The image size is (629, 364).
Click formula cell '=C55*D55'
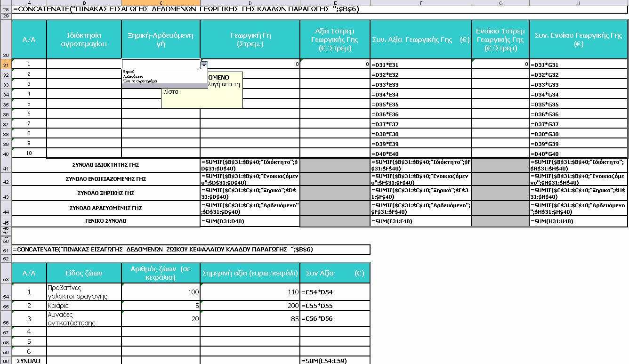point(335,305)
